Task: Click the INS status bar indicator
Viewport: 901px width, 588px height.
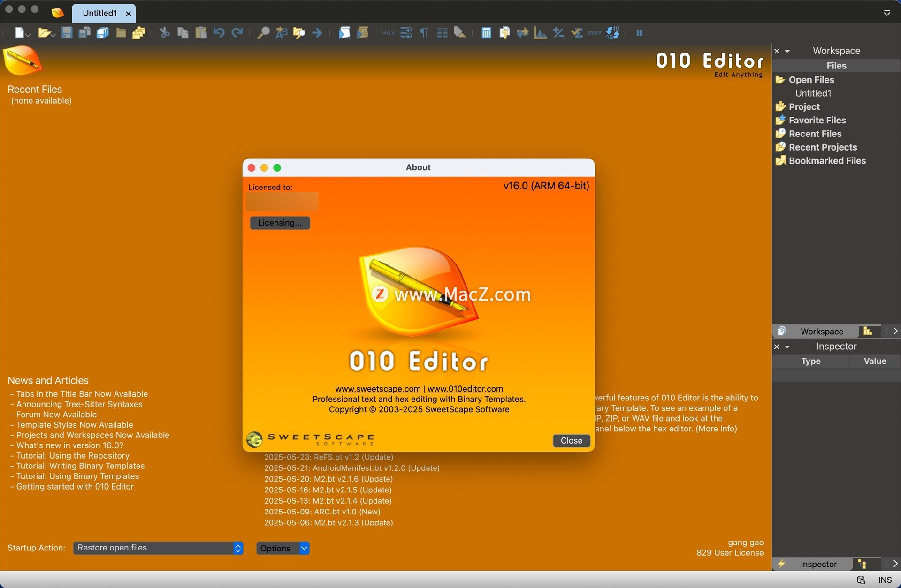Action: [x=885, y=580]
